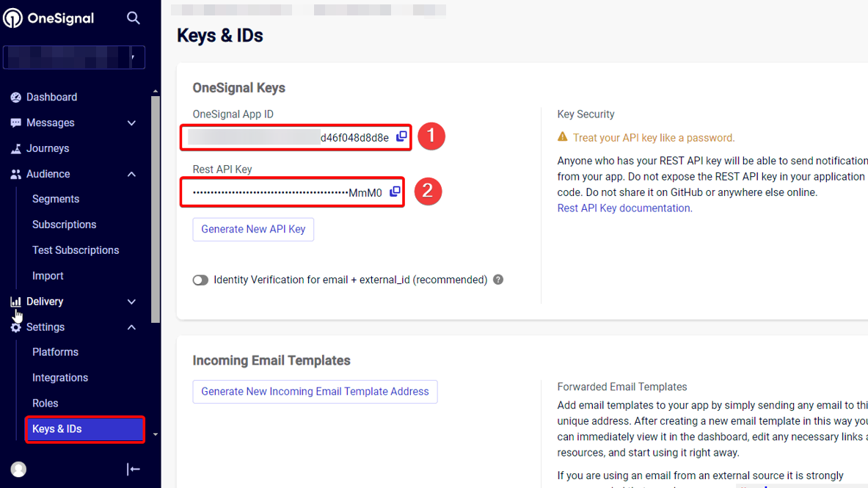
Task: Collapse the Audience submenu chevron
Action: pos(131,175)
